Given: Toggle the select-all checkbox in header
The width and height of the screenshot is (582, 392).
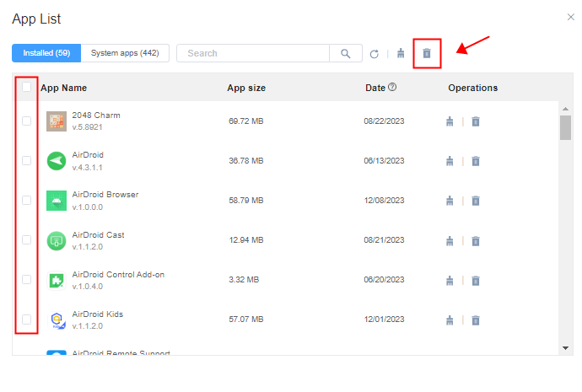Looking at the screenshot, I should tap(26, 87).
